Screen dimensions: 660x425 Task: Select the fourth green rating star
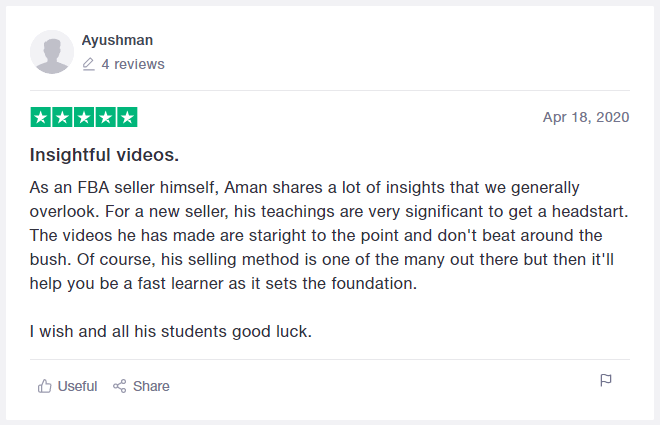click(x=106, y=117)
